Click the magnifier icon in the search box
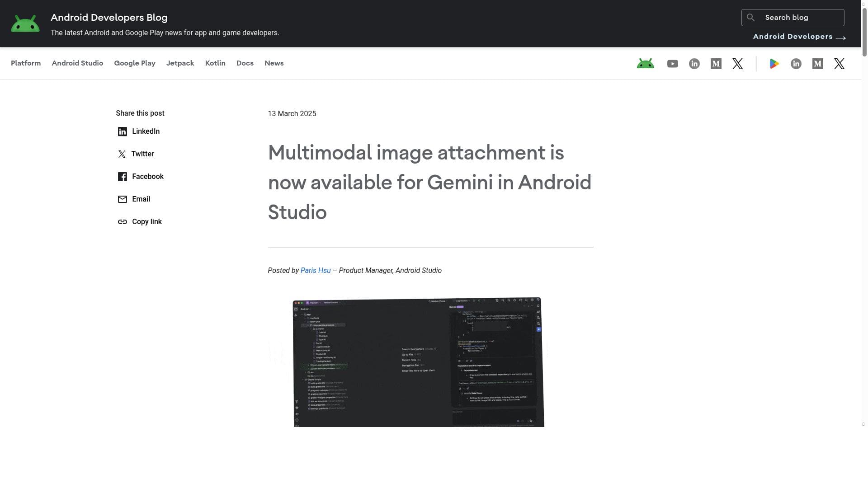The width and height of the screenshot is (868, 488). click(x=750, y=18)
